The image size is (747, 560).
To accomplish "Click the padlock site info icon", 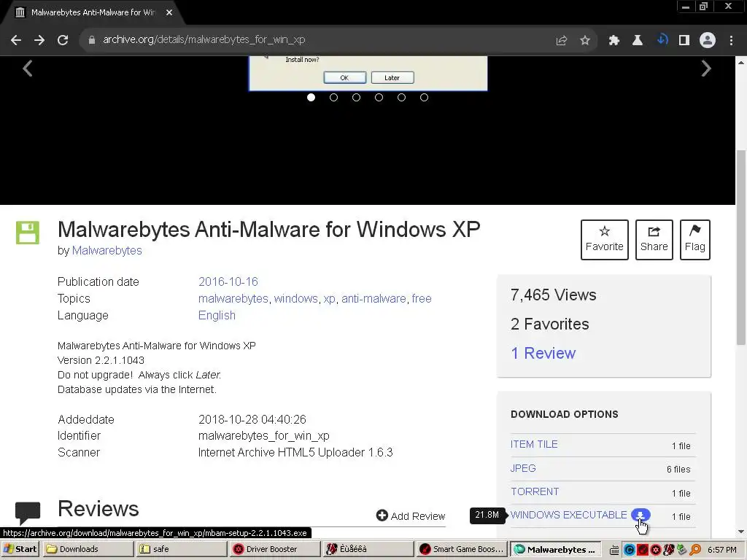I will click(92, 40).
